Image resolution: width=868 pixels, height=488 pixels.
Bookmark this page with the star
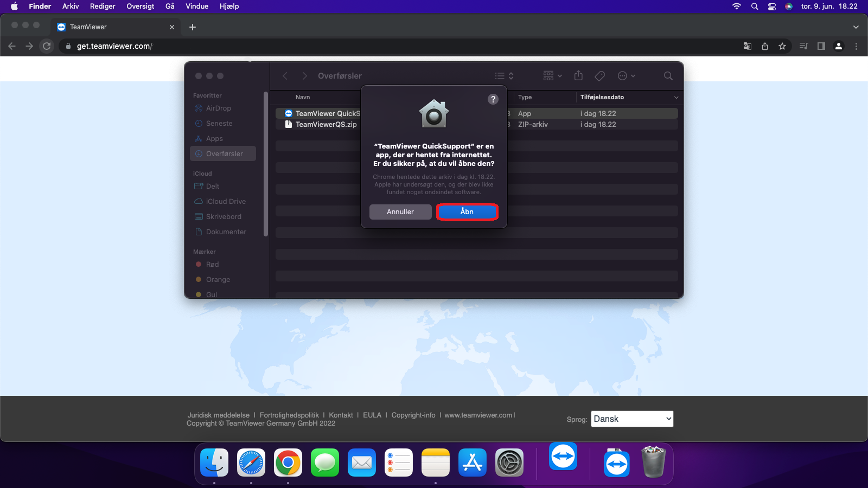(782, 46)
